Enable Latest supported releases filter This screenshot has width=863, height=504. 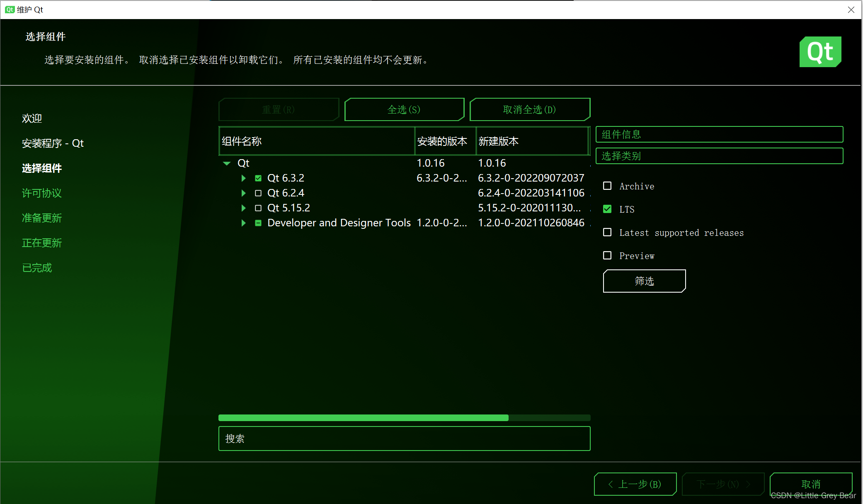607,232
